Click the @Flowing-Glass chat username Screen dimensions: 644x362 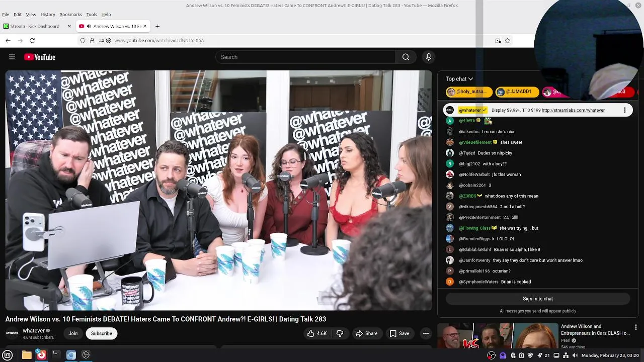tap(474, 228)
